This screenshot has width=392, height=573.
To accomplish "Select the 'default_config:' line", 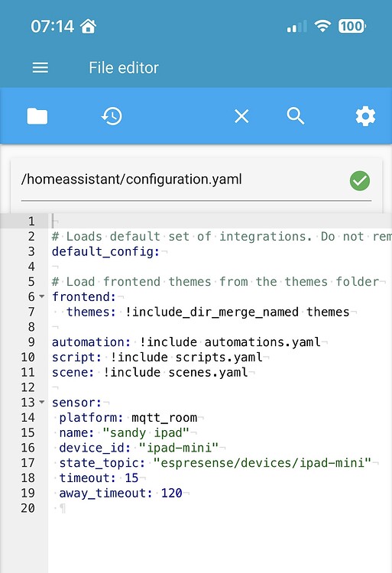I will click(106, 251).
